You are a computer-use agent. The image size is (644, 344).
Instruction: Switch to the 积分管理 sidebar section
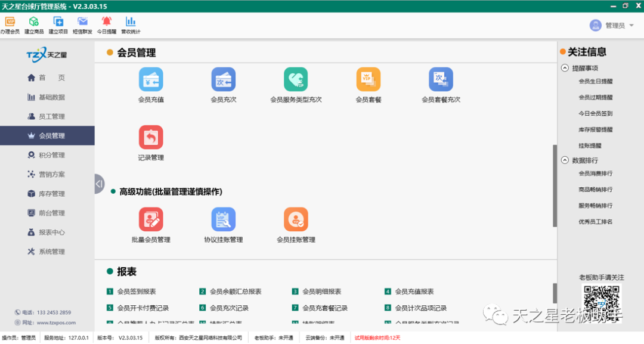tap(48, 154)
